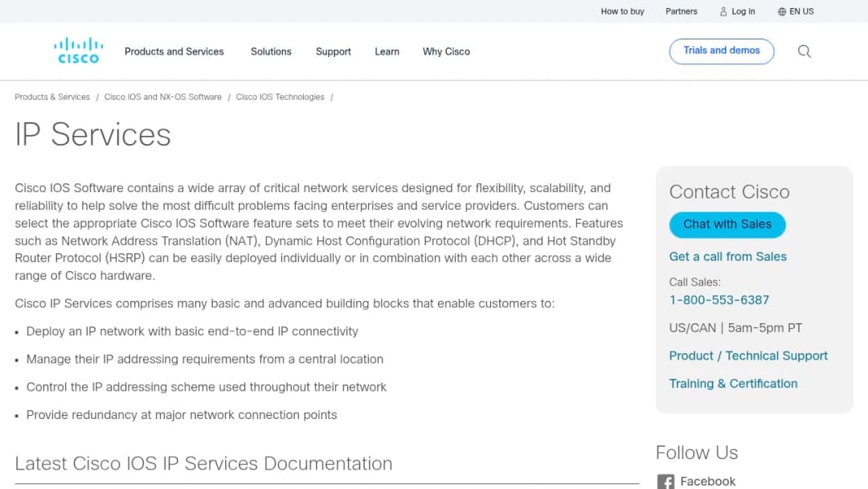Open the search magnifier icon

(x=804, y=51)
